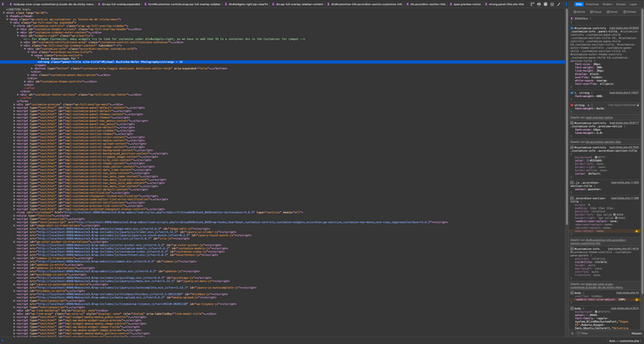Image resolution: width=644 pixels, height=344 pixels.
Task: Click the print styles icon in toolbar
Action: pyautogui.click(x=539, y=4)
